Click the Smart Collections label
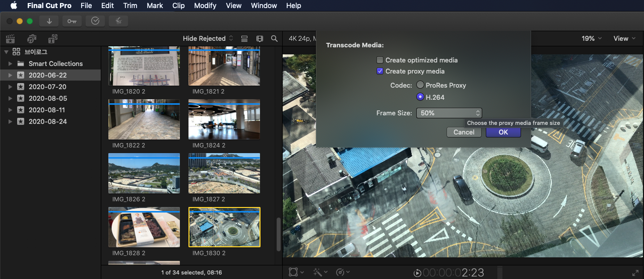 point(55,63)
